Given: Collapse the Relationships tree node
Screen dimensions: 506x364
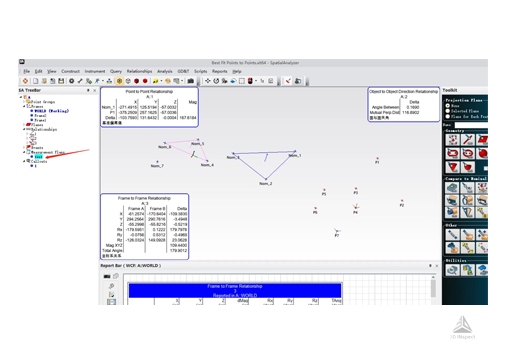Looking at the screenshot, I should click(24, 129).
